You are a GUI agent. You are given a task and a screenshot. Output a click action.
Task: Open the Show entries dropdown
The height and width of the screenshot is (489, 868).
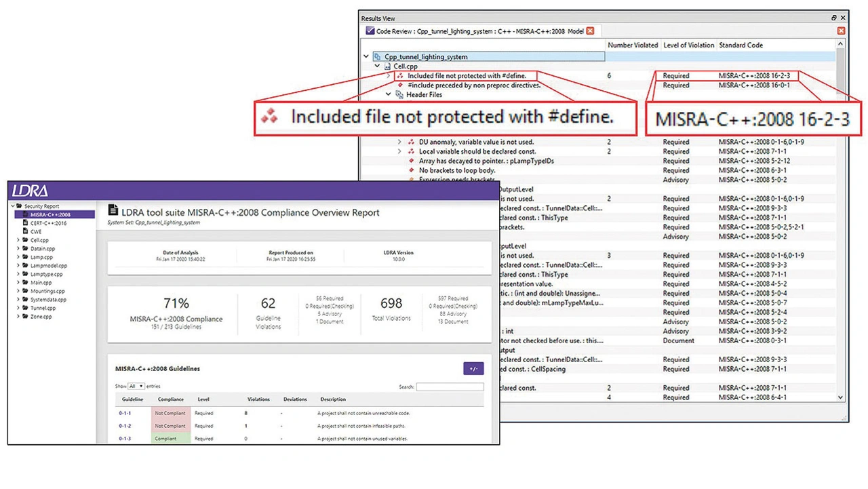point(136,387)
